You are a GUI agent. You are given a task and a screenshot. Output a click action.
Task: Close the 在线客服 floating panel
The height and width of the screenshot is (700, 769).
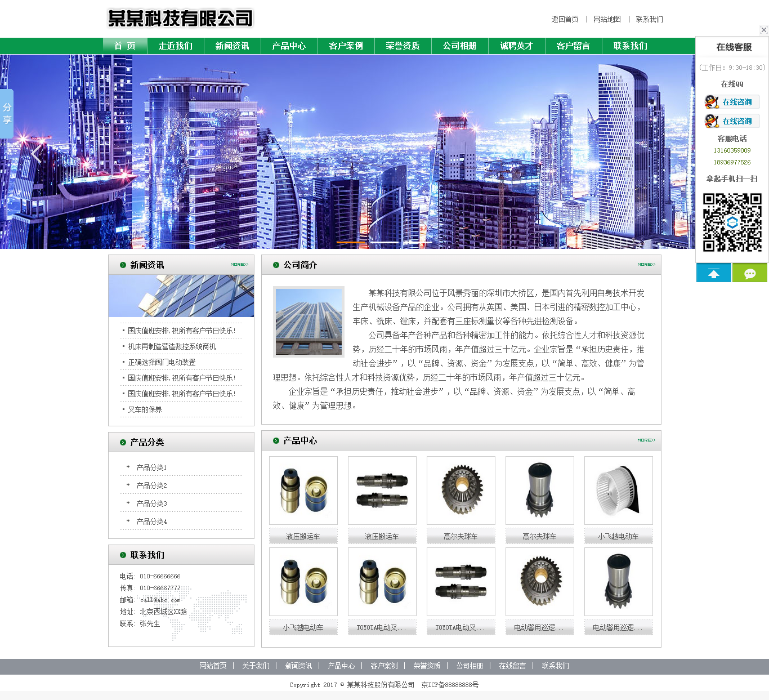pos(763,30)
